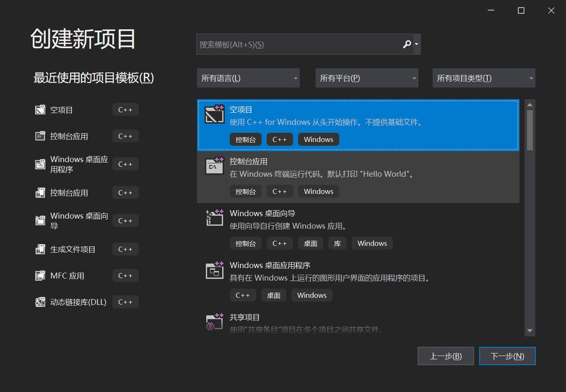Open the 所有平台 platform filter dropdown
566x392 pixels.
367,78
